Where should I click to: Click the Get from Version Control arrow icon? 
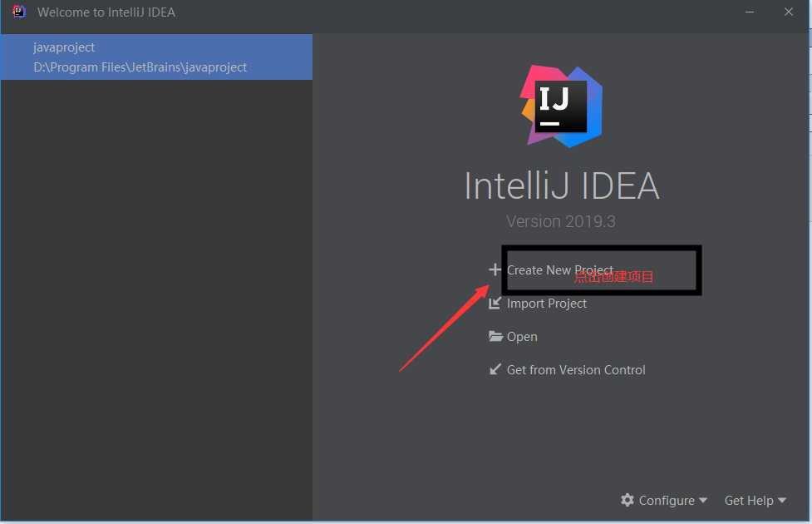pyautogui.click(x=495, y=369)
